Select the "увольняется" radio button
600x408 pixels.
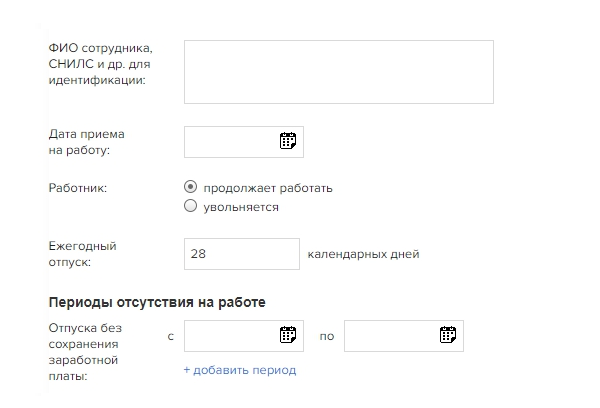pos(191,207)
